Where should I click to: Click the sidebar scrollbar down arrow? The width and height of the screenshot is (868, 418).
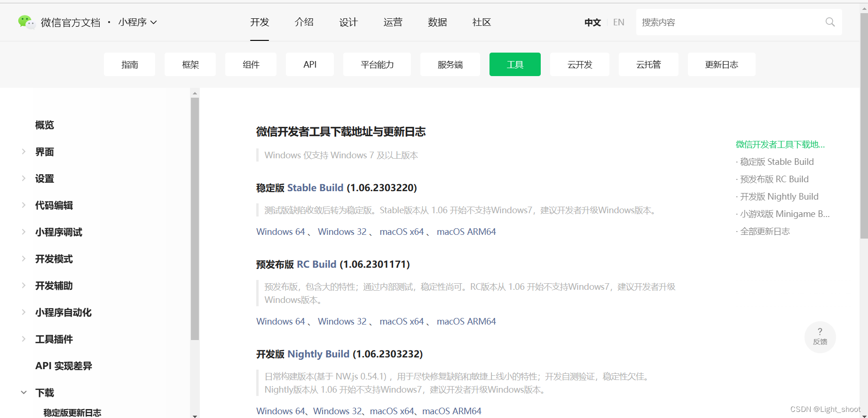pyautogui.click(x=195, y=415)
